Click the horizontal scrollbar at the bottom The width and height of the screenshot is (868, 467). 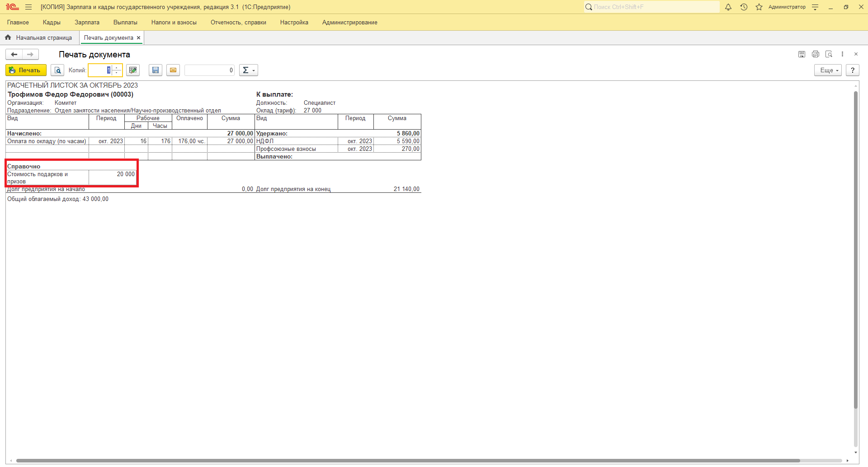tap(408, 461)
